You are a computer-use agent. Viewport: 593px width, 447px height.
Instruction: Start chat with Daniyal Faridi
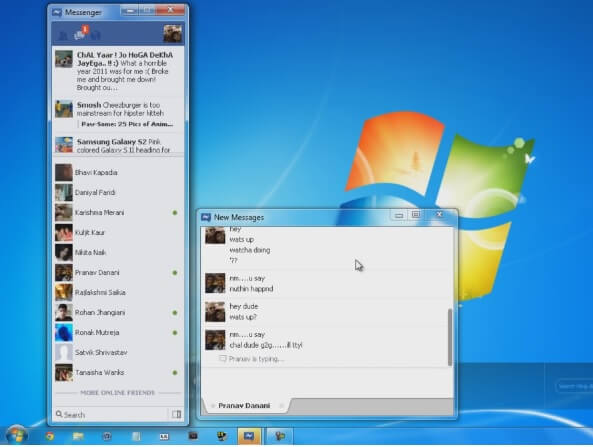tap(118, 192)
